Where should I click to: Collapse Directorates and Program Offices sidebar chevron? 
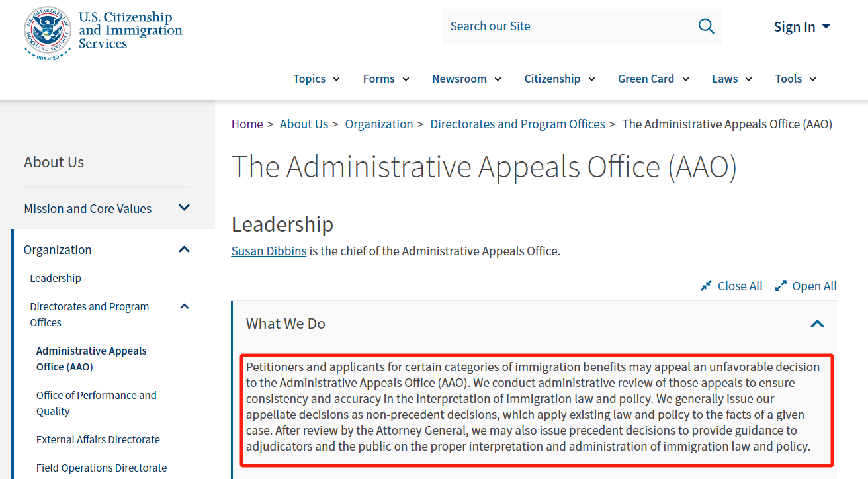pyautogui.click(x=185, y=306)
